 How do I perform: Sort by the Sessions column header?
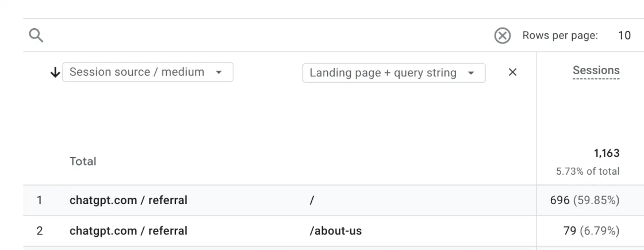pyautogui.click(x=596, y=71)
